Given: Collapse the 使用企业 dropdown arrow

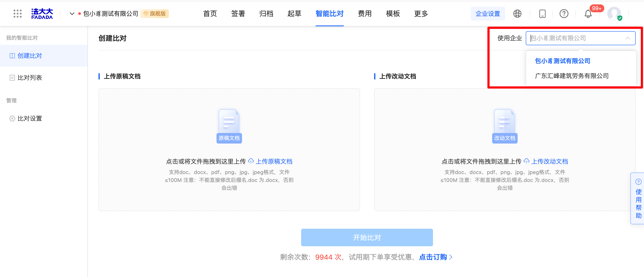Looking at the screenshot, I should [x=628, y=38].
